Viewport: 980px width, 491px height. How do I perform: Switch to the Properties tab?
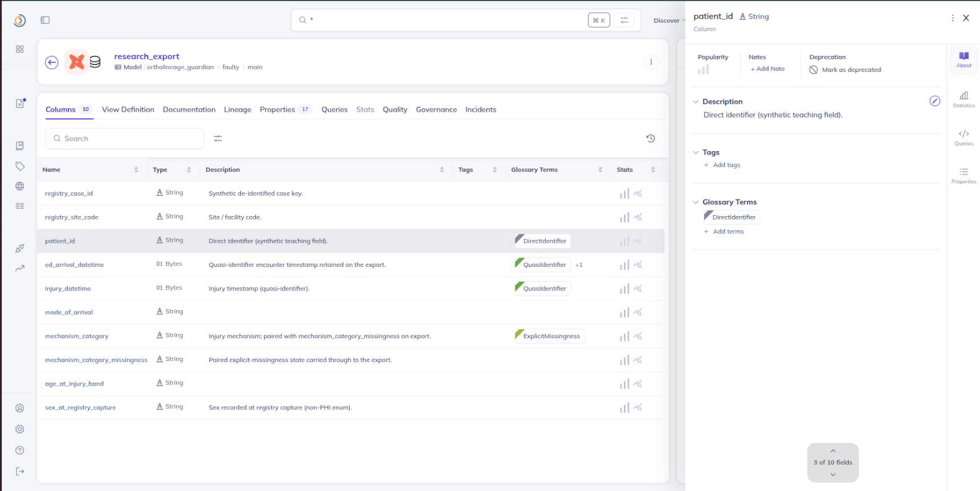(285, 109)
